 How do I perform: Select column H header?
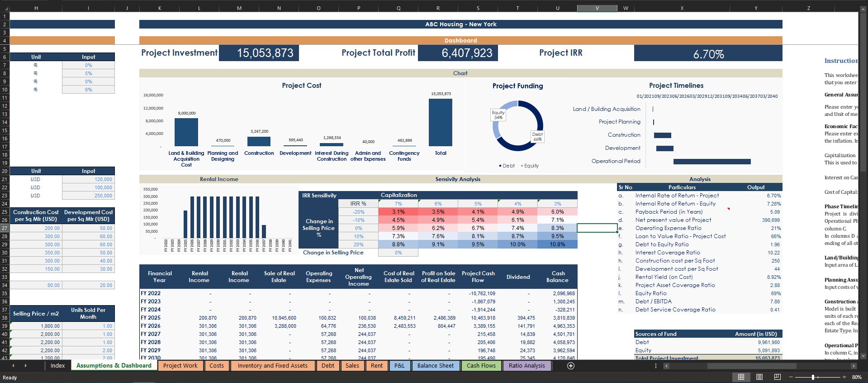point(36,8)
